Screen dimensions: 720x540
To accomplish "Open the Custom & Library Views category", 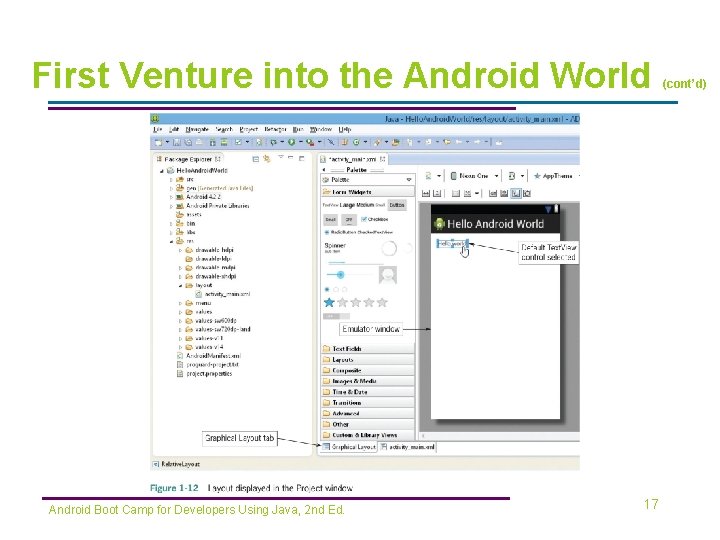I will click(x=368, y=435).
